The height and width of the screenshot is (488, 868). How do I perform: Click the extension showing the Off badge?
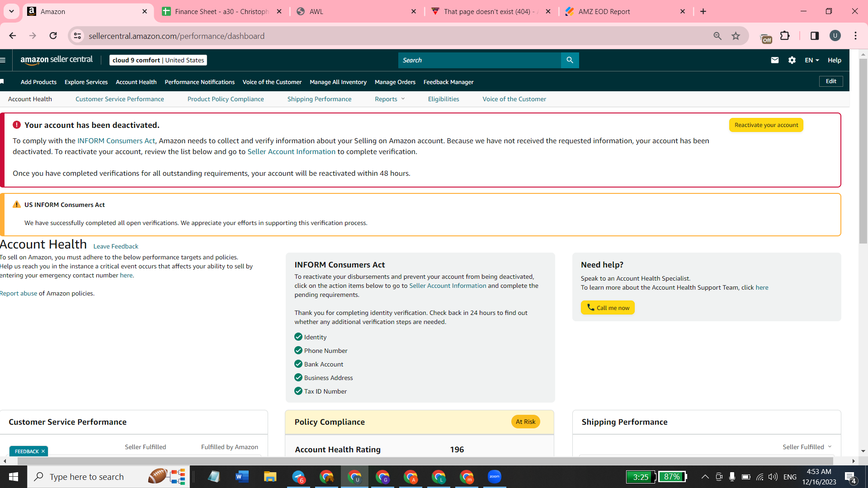click(x=766, y=38)
